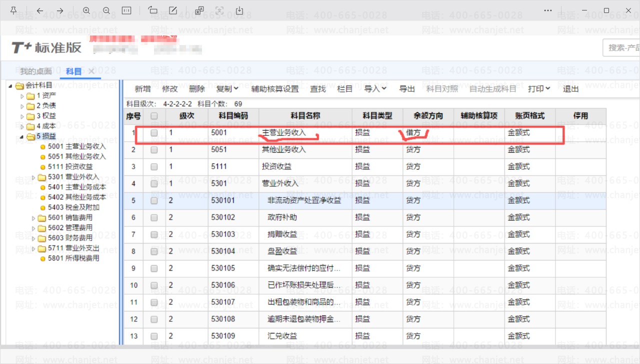Viewport: 640px width, 364px height.
Task: Tick the checkbox for account code 5001
Action: [x=154, y=133]
